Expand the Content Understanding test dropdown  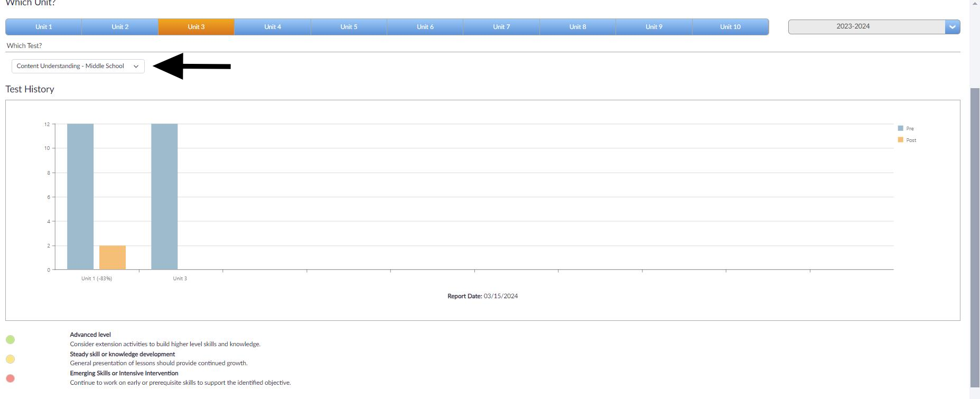click(78, 66)
